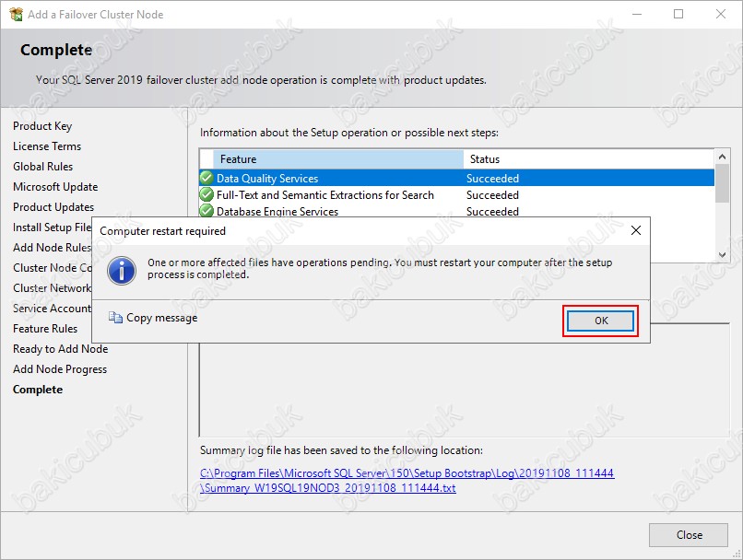Click the feature list scrollbar thumb

click(722, 183)
